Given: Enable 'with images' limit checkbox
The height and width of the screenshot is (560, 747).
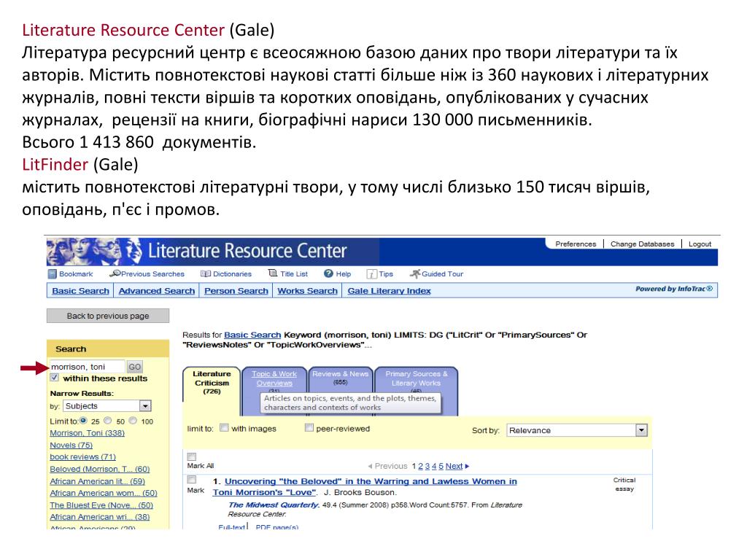Looking at the screenshot, I should point(224,427).
